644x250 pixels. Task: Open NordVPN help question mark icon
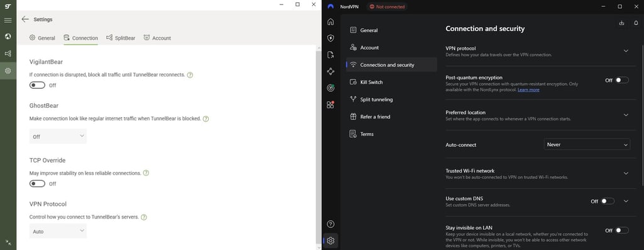click(x=331, y=224)
